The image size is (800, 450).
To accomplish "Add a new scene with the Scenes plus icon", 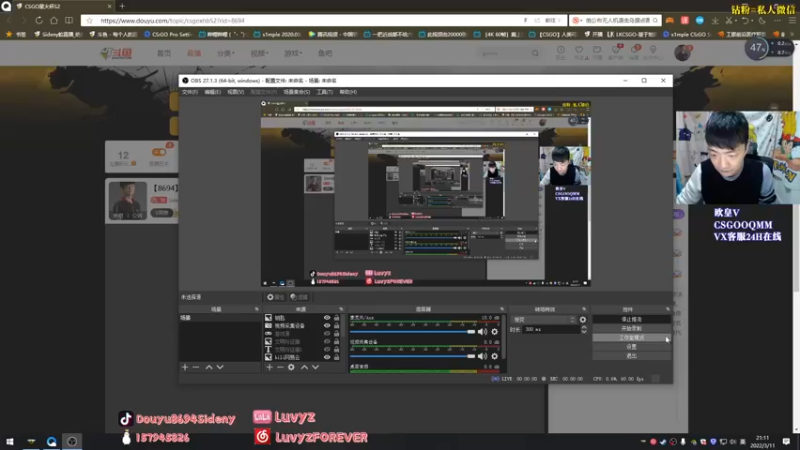I will pyautogui.click(x=185, y=367).
